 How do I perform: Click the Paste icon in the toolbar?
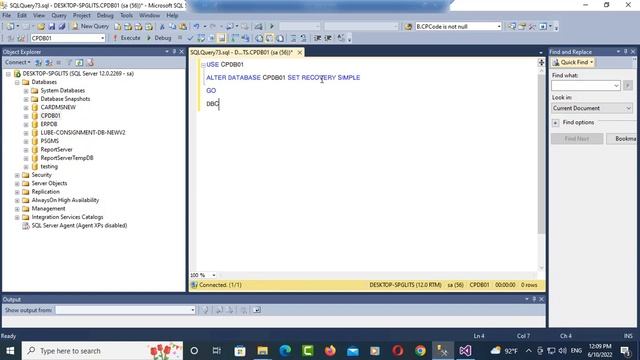click(183, 27)
